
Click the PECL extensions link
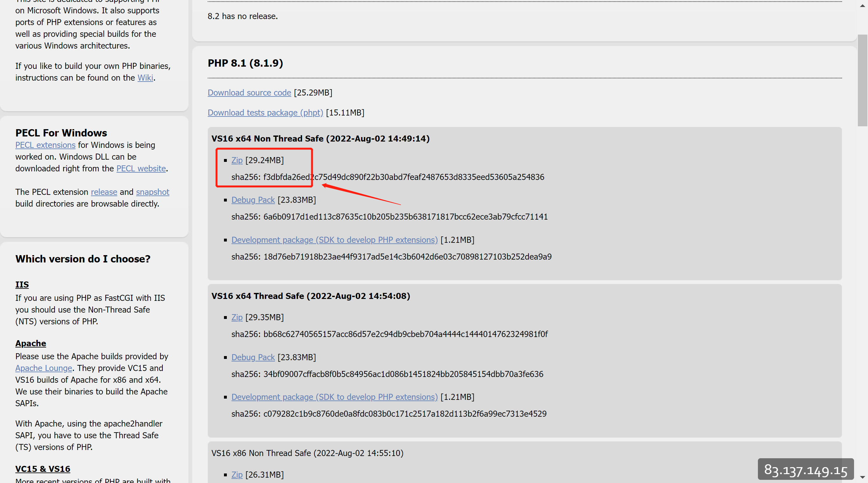pos(45,145)
